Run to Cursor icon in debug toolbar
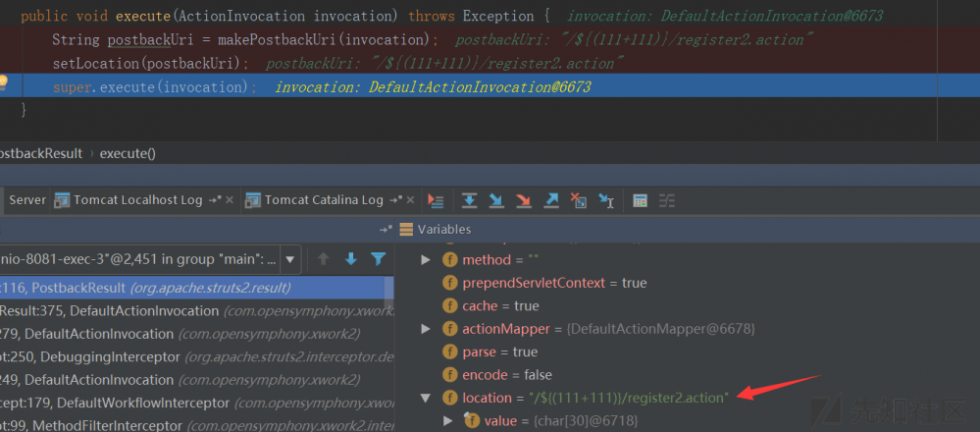 (x=606, y=200)
